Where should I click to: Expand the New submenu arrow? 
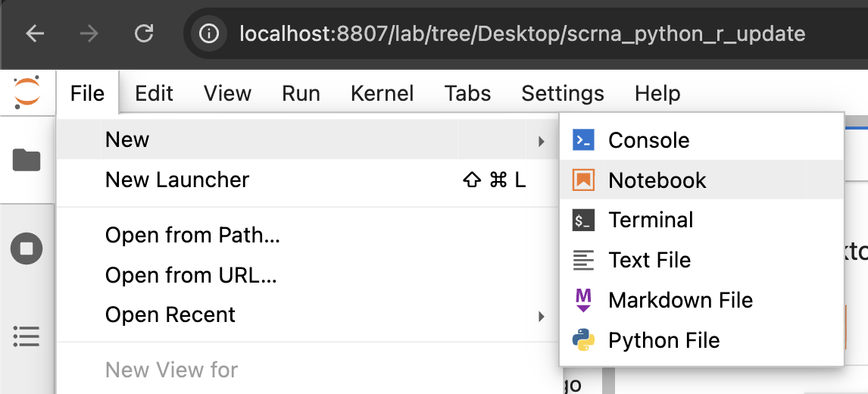(x=542, y=141)
